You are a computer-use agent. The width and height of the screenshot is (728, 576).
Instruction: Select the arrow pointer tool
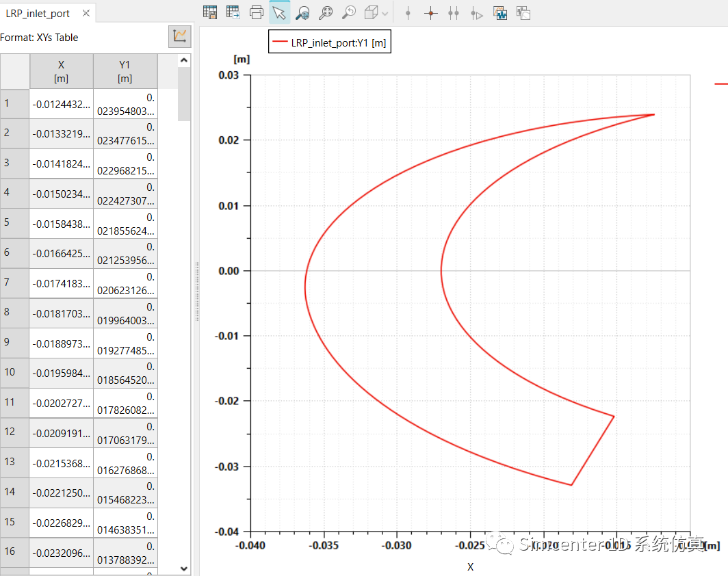click(278, 12)
